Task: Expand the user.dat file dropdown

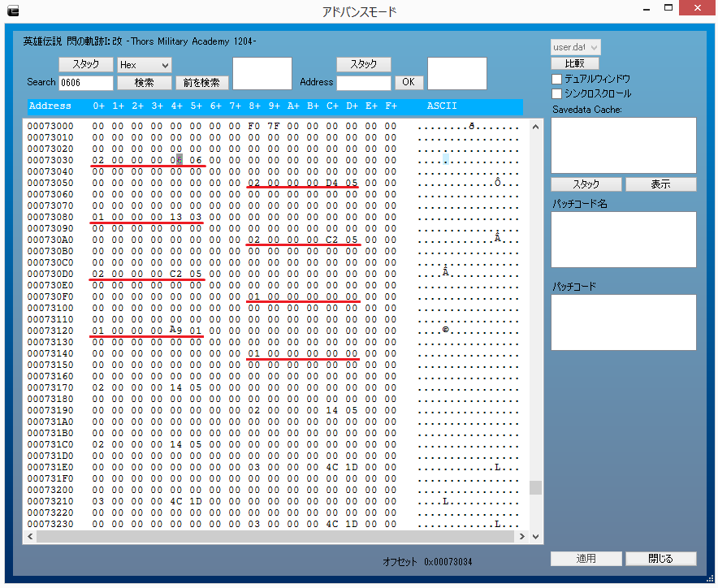Action: [576, 47]
